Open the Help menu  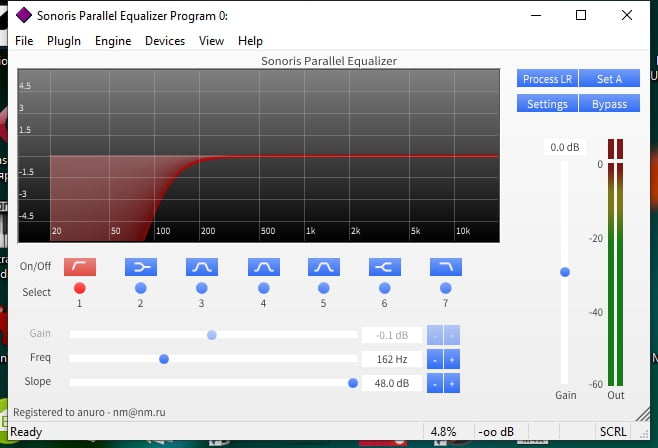(250, 41)
